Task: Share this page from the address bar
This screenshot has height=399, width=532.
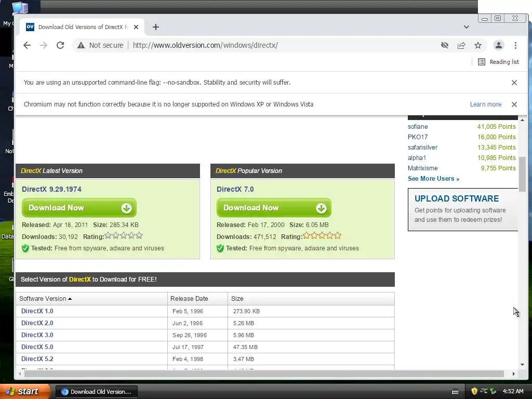Action: point(461,45)
